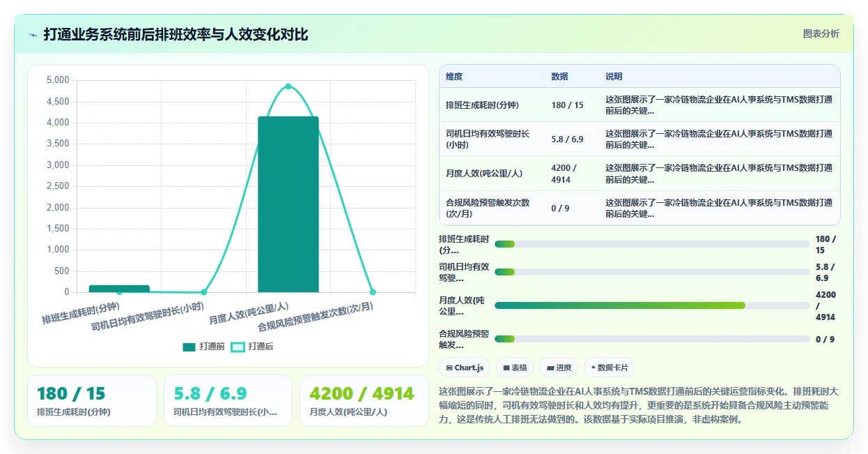Switch to the 数据卡片 tab chip

610,368
